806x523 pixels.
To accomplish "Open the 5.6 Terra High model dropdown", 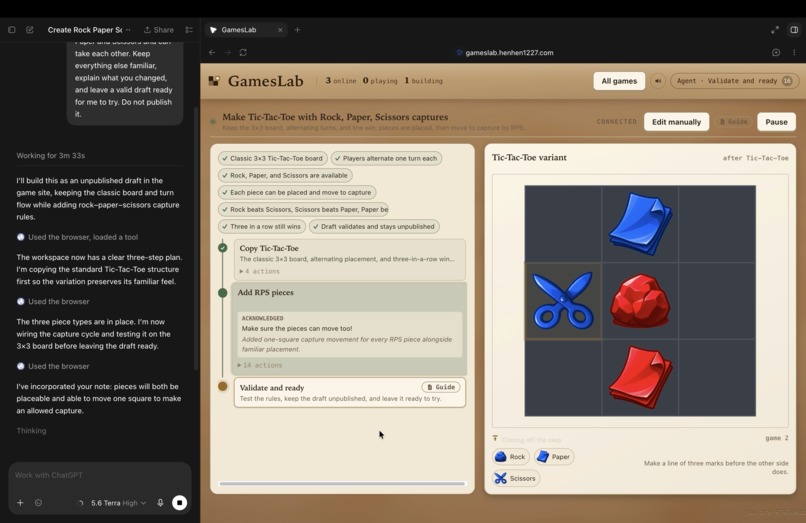I will tap(118, 503).
